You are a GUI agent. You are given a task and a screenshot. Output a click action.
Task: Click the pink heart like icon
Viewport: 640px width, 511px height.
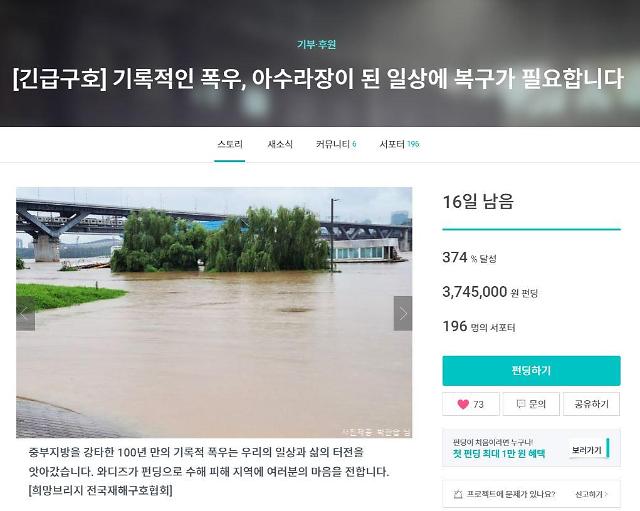[463, 404]
